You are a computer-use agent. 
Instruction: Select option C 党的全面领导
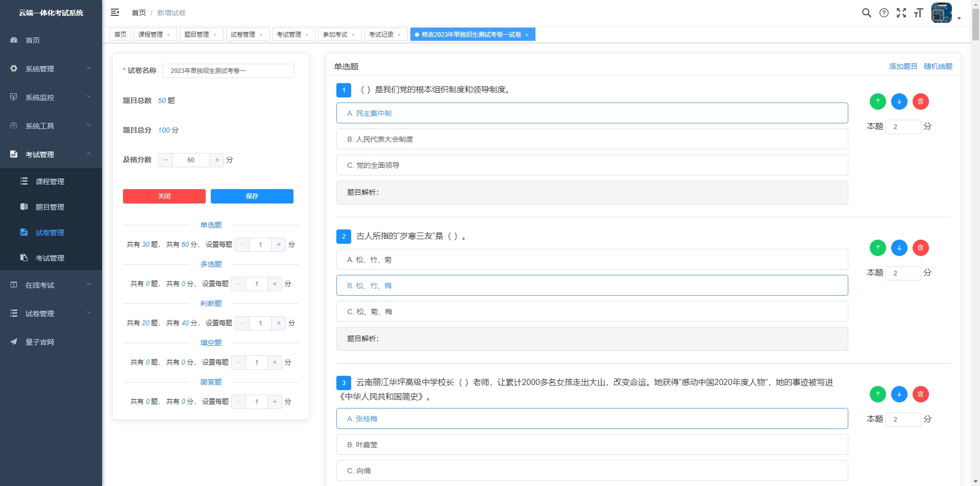[592, 165]
